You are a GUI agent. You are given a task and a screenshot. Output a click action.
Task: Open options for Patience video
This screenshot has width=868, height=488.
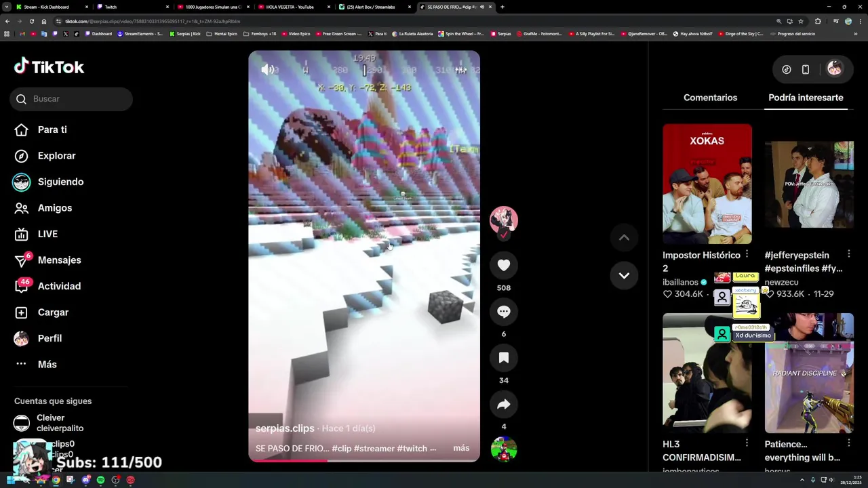848,443
